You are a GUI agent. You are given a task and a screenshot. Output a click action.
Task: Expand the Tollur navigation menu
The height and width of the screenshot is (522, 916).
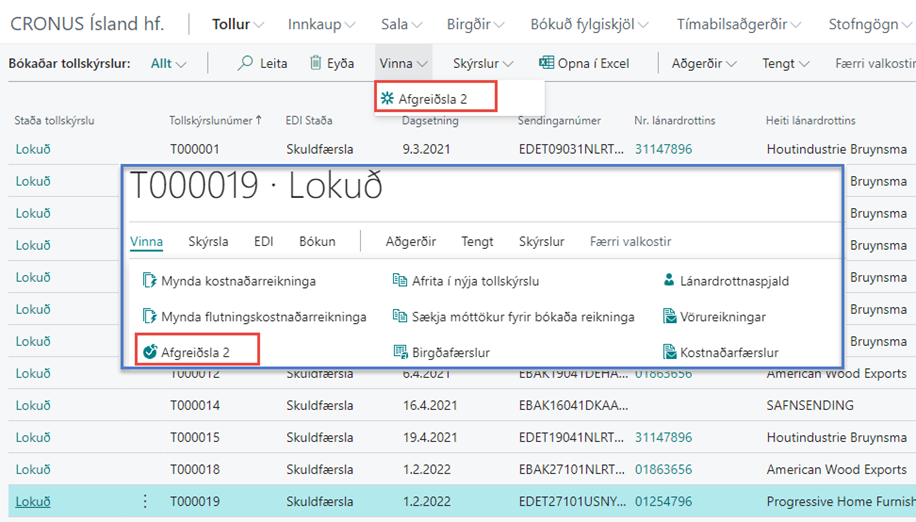click(238, 24)
